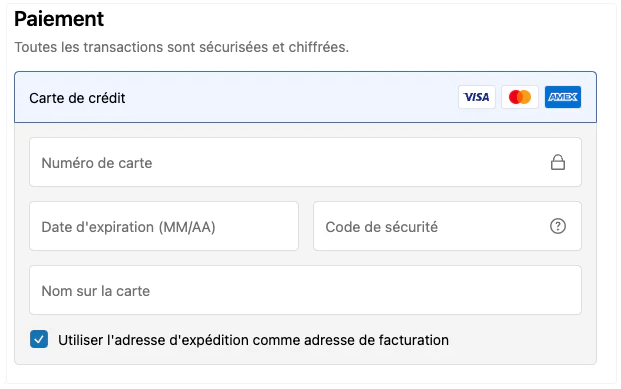Click the Date d'expiration (MM/AA) field

[164, 226]
